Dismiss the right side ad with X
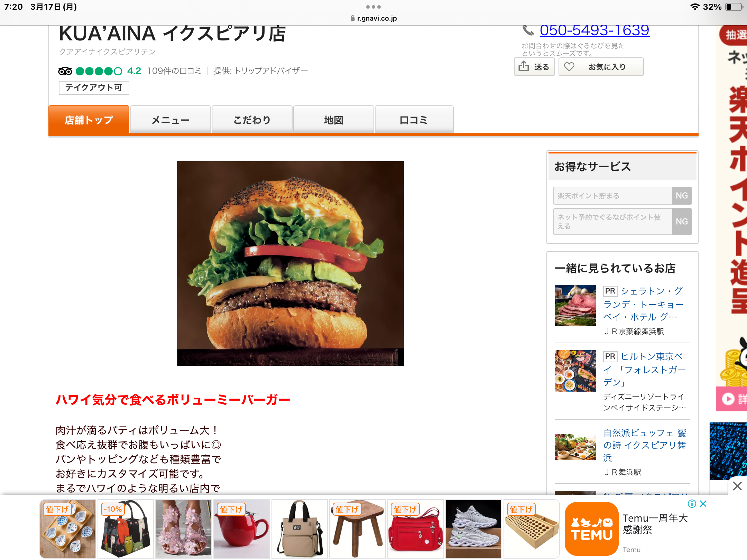 pyautogui.click(x=737, y=486)
